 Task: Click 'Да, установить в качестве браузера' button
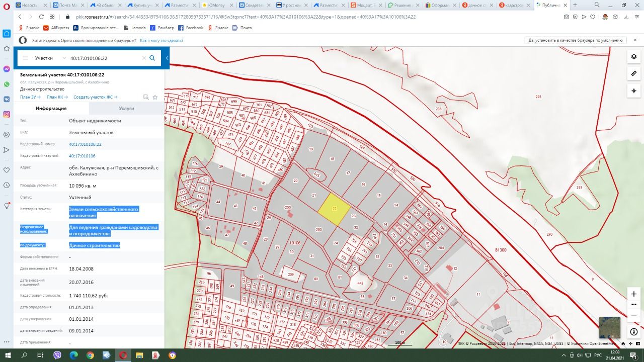[576, 40]
